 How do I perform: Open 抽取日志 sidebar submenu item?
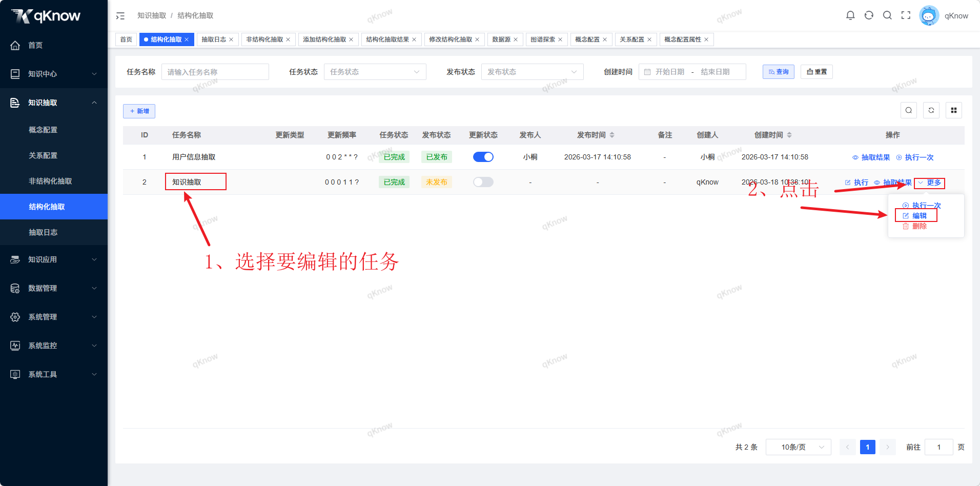pyautogui.click(x=54, y=232)
